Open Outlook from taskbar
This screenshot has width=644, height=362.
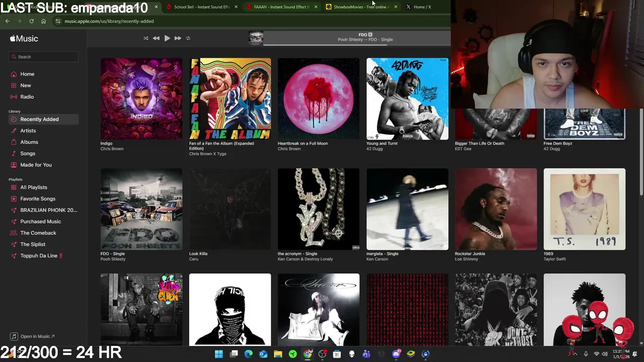click(263, 354)
